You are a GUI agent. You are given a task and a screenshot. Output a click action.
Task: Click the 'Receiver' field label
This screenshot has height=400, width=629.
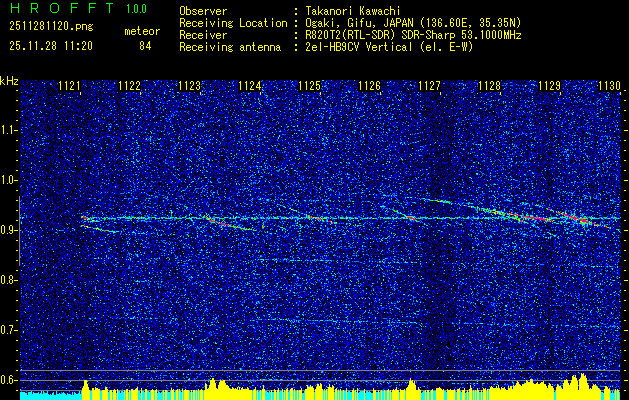pyautogui.click(x=203, y=35)
